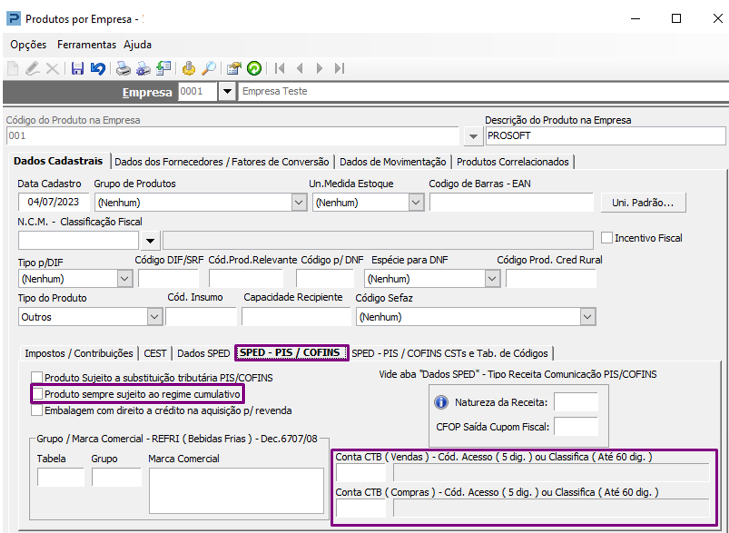This screenshot has height=533, width=729.
Task: Switch to Dados de Movimentação tab
Action: [x=393, y=162]
